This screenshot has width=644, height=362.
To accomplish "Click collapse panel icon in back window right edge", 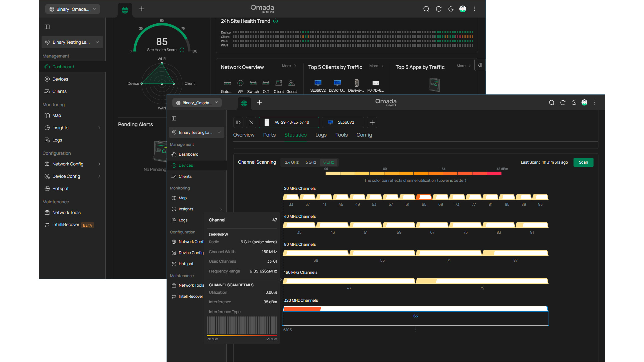I will (x=480, y=65).
